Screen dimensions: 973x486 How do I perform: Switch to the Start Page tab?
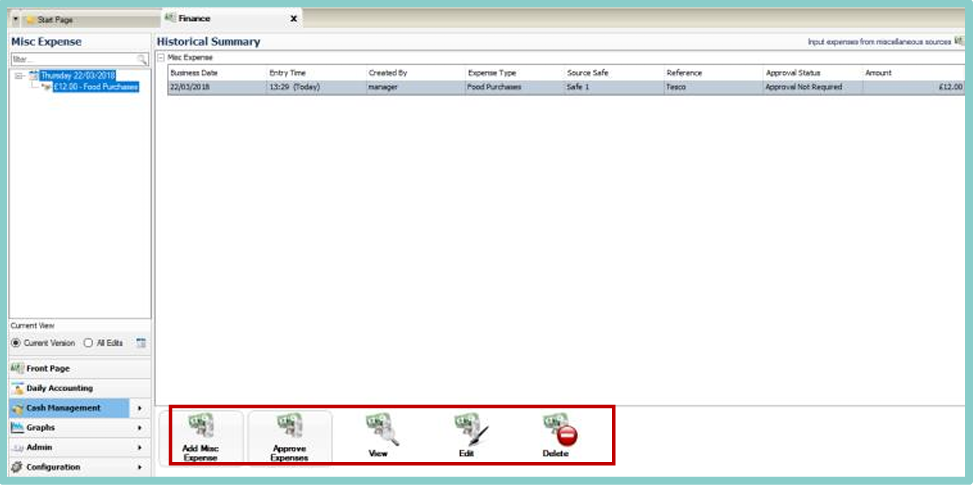[x=54, y=19]
